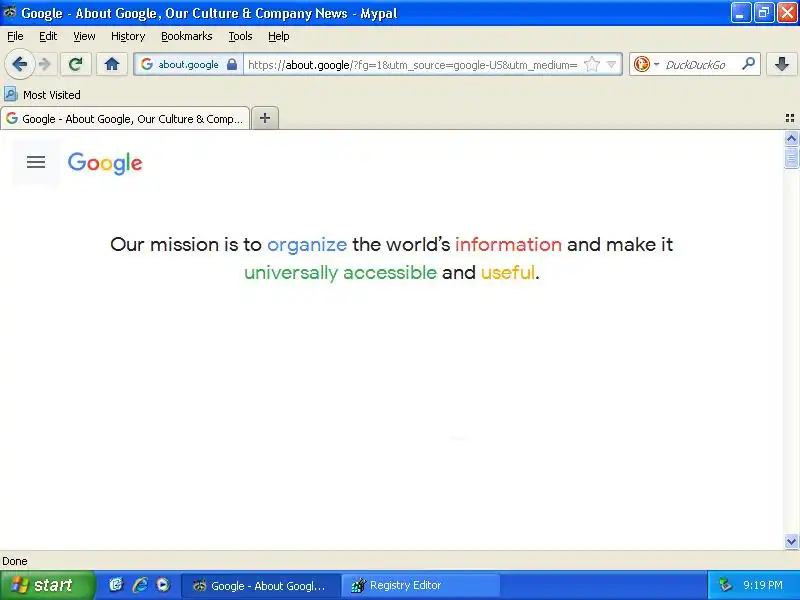The width and height of the screenshot is (800, 600).
Task: Restore down the Mypal browser window
Action: 764,13
